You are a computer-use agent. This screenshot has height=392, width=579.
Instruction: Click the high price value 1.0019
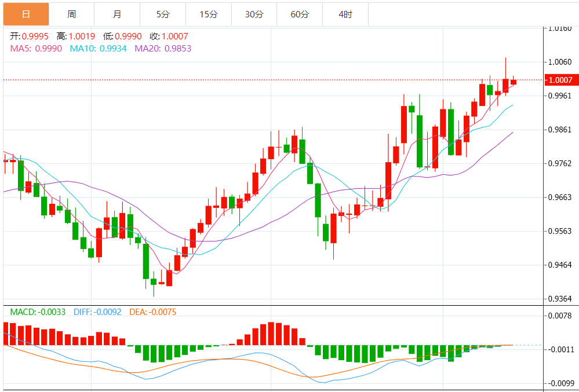click(x=82, y=36)
